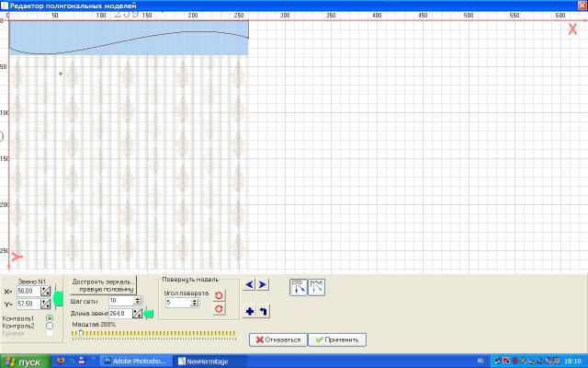Click the Угол поворота spinner arrows
Screen dimensions: 588x368
point(195,302)
